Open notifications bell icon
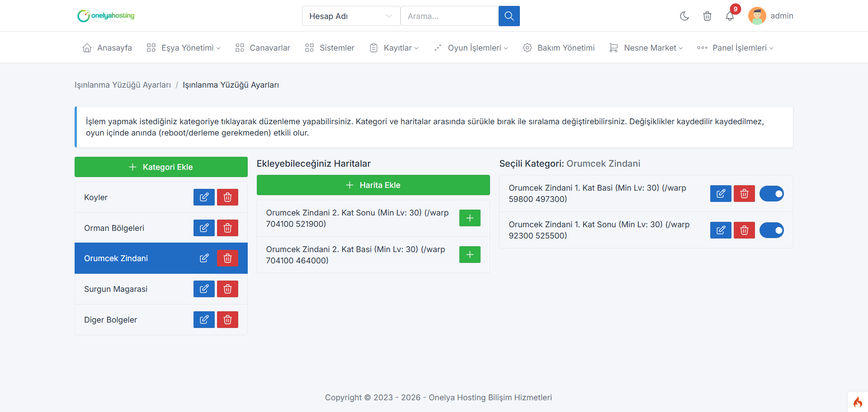Image resolution: width=868 pixels, height=412 pixels. point(730,16)
